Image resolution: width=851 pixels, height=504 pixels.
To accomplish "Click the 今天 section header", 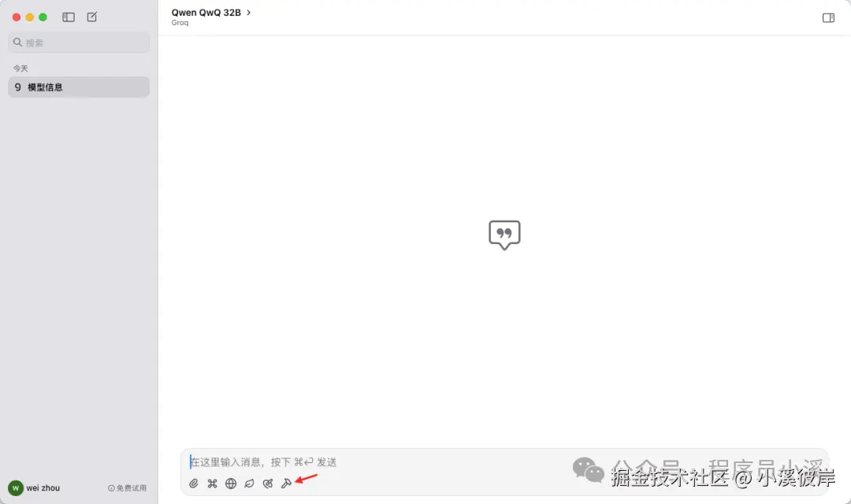I will (20, 69).
